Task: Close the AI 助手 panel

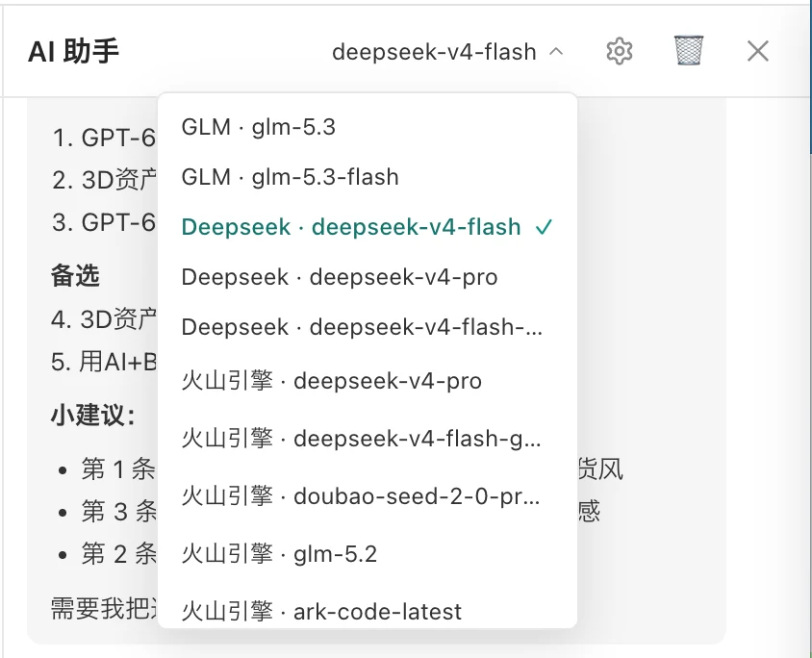Action: 757,51
